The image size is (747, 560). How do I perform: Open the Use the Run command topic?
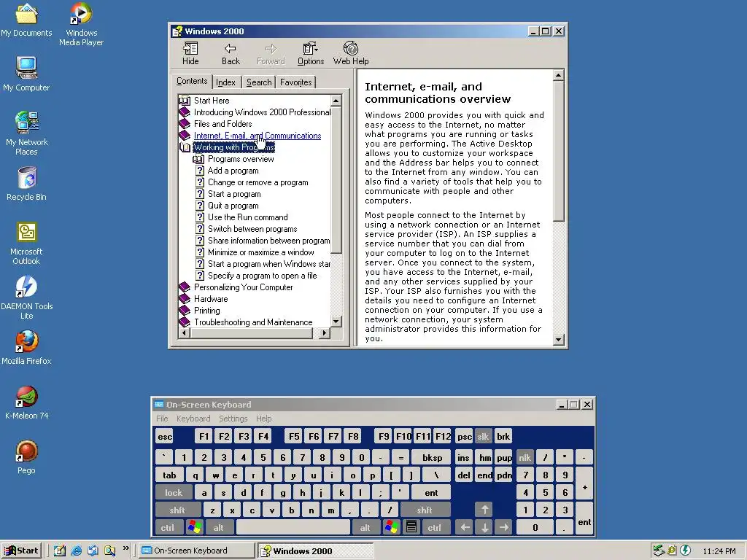(248, 217)
